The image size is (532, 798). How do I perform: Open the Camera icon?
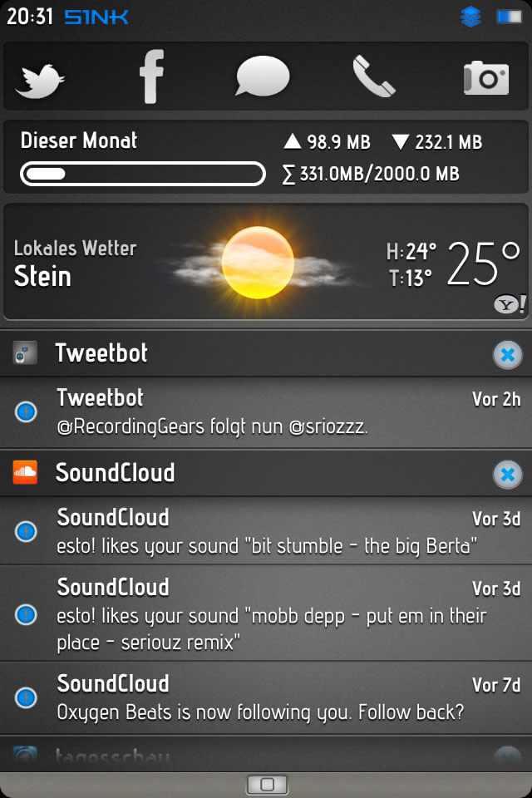coord(486,78)
